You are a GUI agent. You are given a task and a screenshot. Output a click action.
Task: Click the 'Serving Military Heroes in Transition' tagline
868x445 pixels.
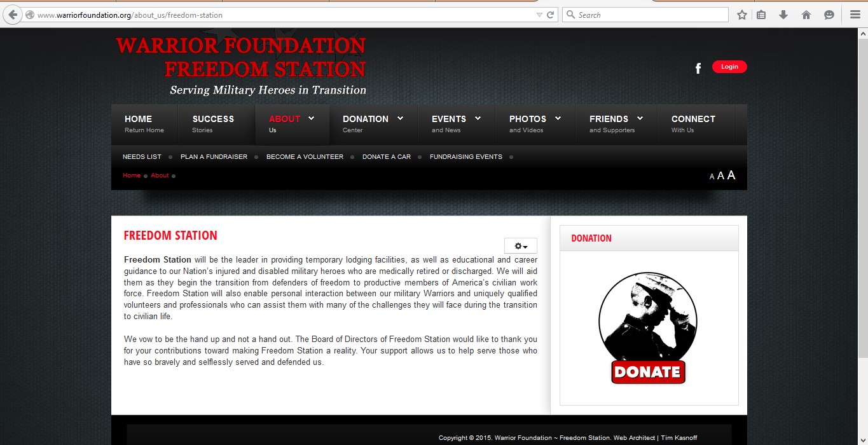coord(268,90)
